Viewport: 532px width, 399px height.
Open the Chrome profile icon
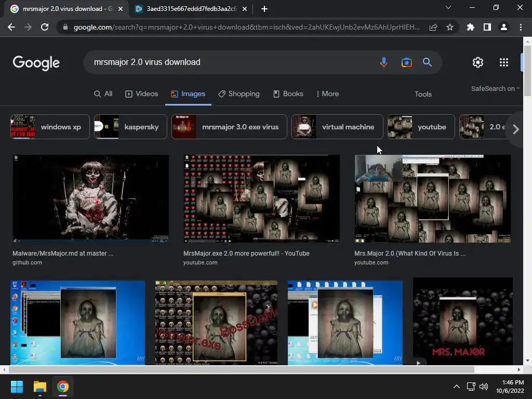click(504, 27)
